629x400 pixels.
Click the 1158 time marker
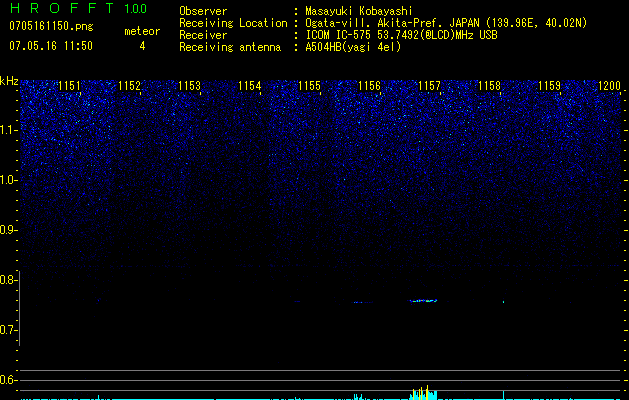tap(489, 86)
